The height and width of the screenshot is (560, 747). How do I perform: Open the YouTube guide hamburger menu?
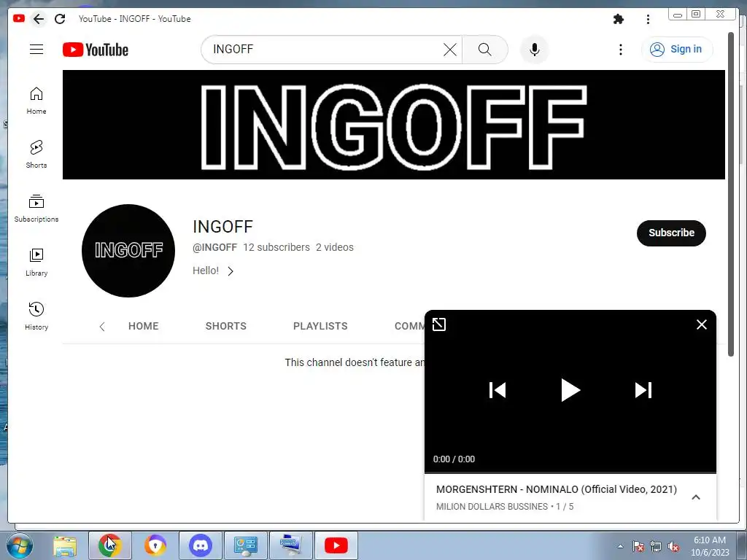point(36,50)
